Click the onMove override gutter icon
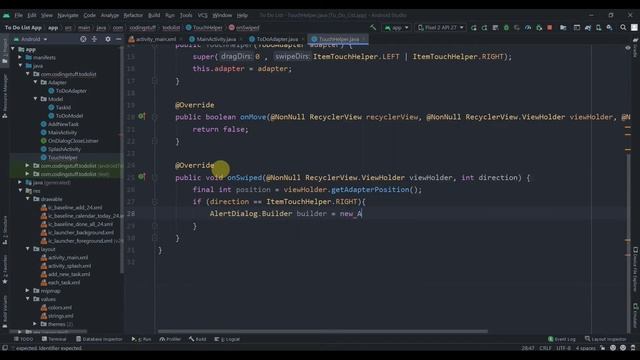Image resolution: width=640 pixels, height=360 pixels. (x=142, y=116)
